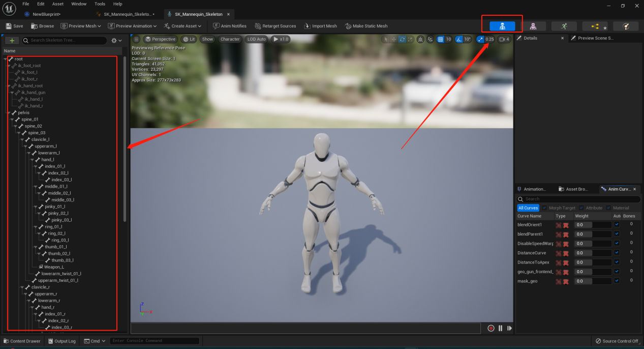Screen dimensions: 644x349
Task: Switch to Skeleton editor mode icon
Action: [x=502, y=26]
